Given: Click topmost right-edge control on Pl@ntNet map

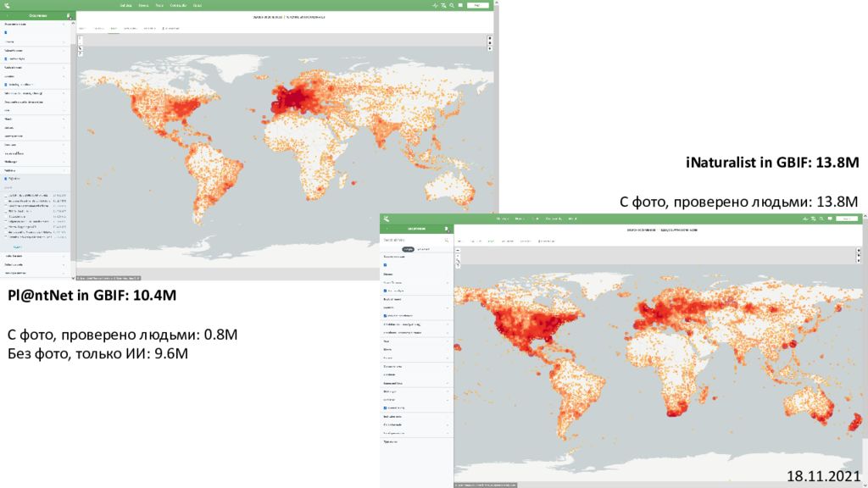Looking at the screenshot, I should click(x=489, y=38).
